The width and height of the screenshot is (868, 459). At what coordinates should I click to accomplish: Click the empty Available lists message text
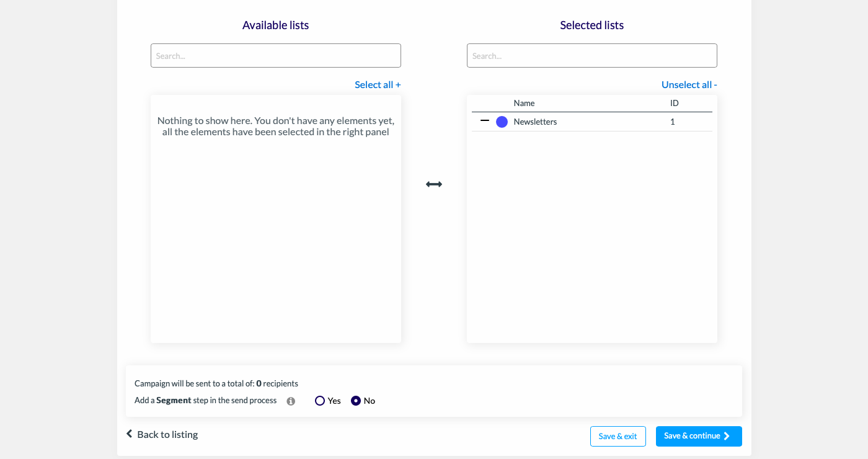[276, 126]
